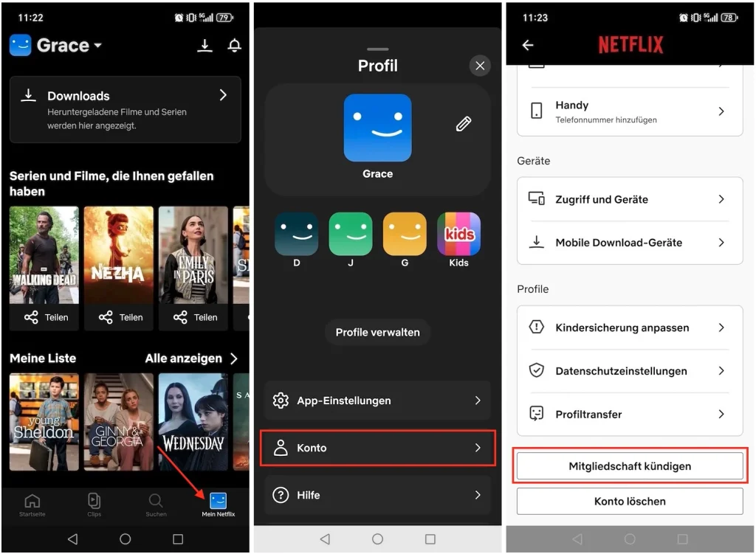
Task: Tap the person icon beside Konto
Action: [x=281, y=448]
